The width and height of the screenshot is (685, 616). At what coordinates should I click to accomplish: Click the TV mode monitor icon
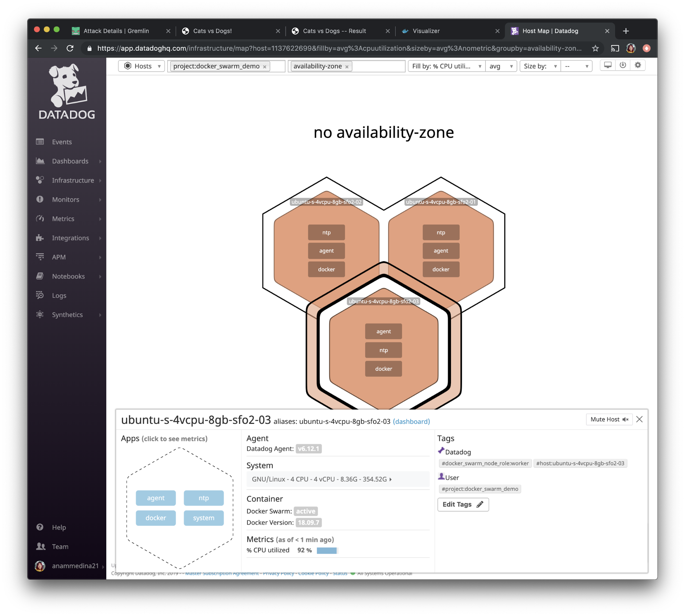(x=608, y=65)
